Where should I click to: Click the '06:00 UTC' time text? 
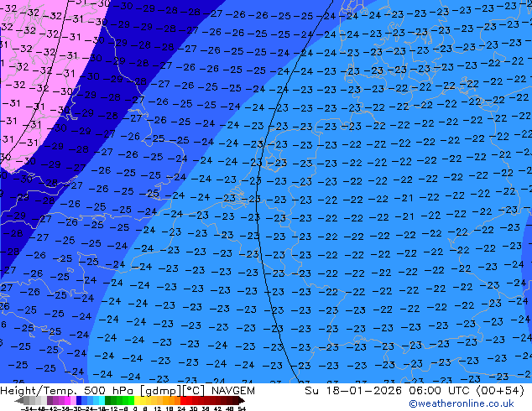(441, 391)
